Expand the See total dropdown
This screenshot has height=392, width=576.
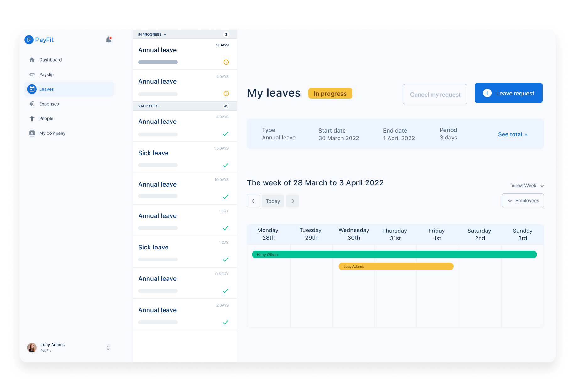[x=513, y=134]
